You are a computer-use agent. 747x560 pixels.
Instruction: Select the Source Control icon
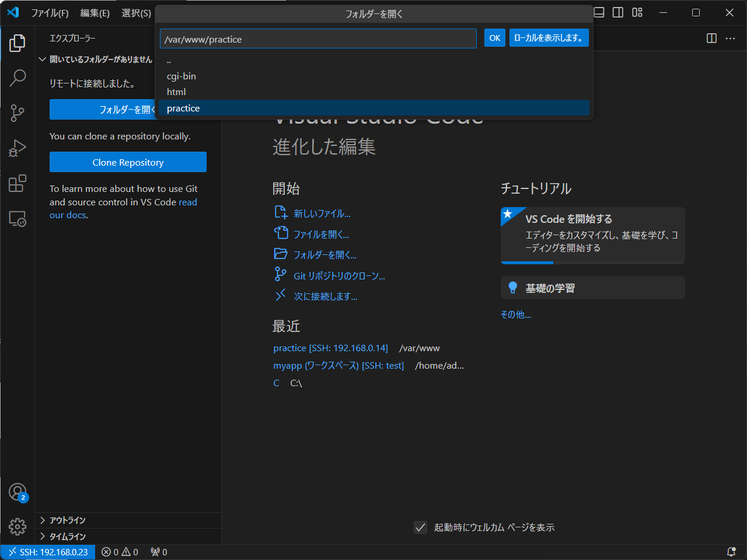click(18, 113)
